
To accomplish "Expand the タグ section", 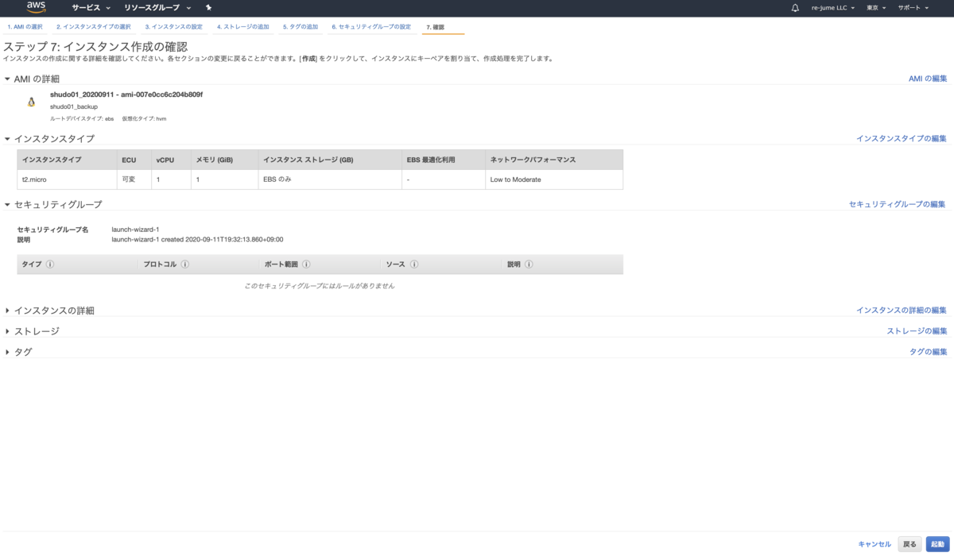I will (x=8, y=352).
